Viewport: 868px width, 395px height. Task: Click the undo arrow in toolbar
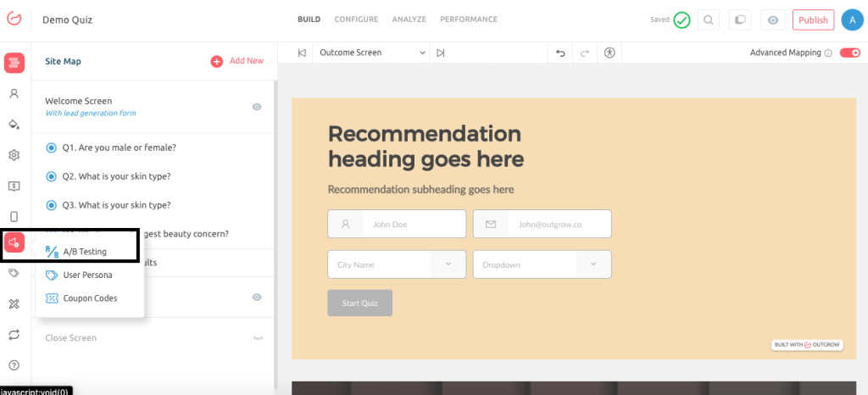[x=559, y=53]
